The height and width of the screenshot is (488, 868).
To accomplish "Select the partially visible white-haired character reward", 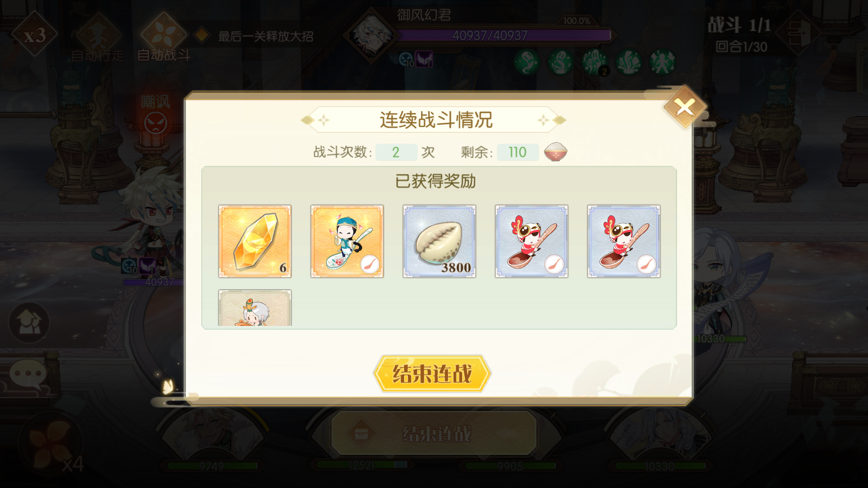I will pyautogui.click(x=255, y=308).
